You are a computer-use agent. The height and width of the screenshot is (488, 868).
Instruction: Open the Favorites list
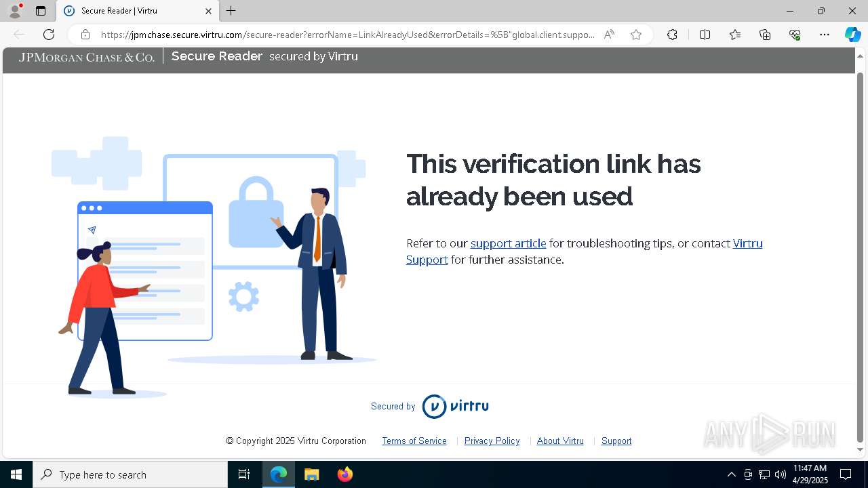[x=735, y=35]
